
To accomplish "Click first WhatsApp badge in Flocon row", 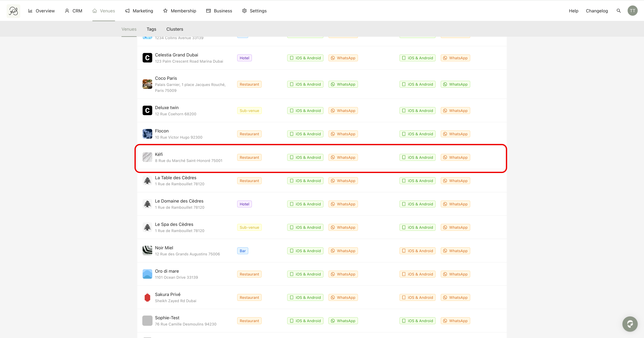I will (x=343, y=134).
